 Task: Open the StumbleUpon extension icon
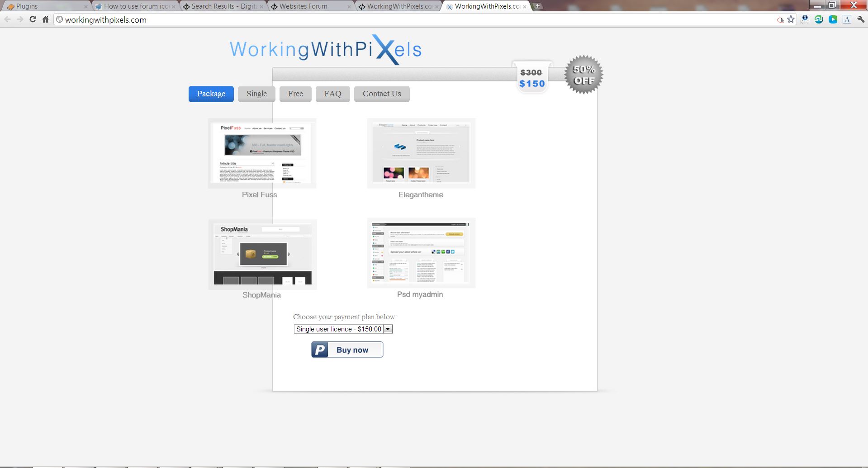tap(819, 19)
